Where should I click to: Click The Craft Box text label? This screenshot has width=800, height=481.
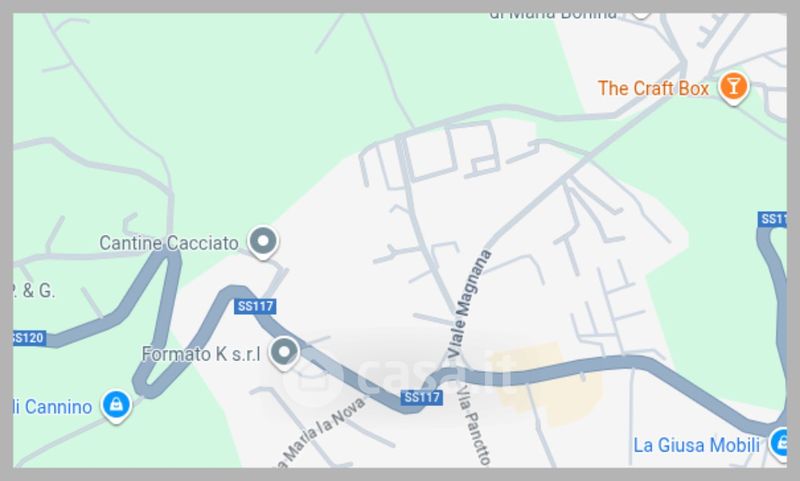pos(653,88)
